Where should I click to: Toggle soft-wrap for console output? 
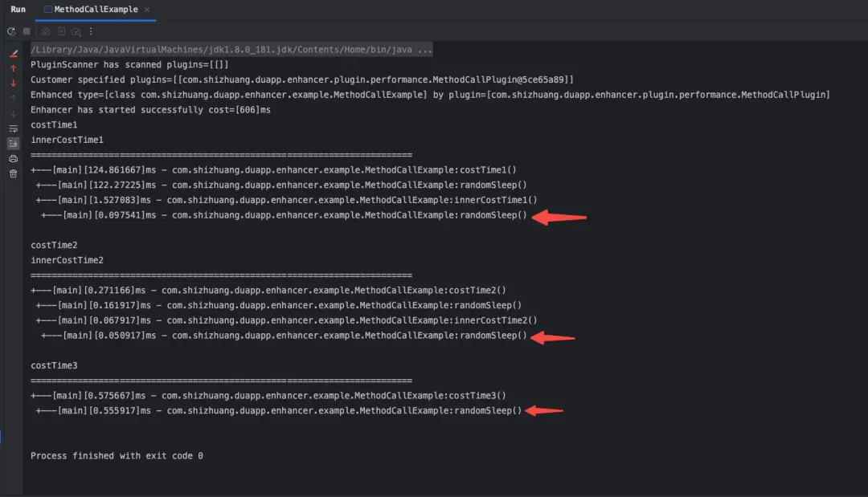point(13,128)
